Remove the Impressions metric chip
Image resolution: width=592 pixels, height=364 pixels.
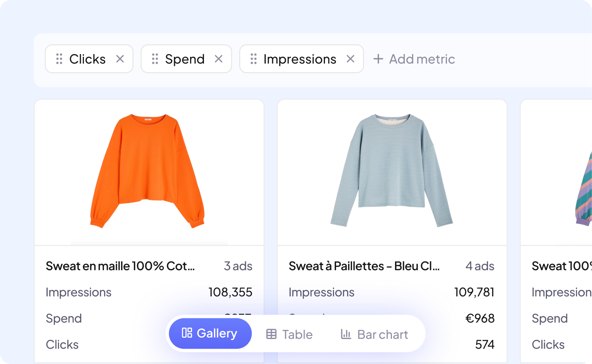tap(351, 59)
